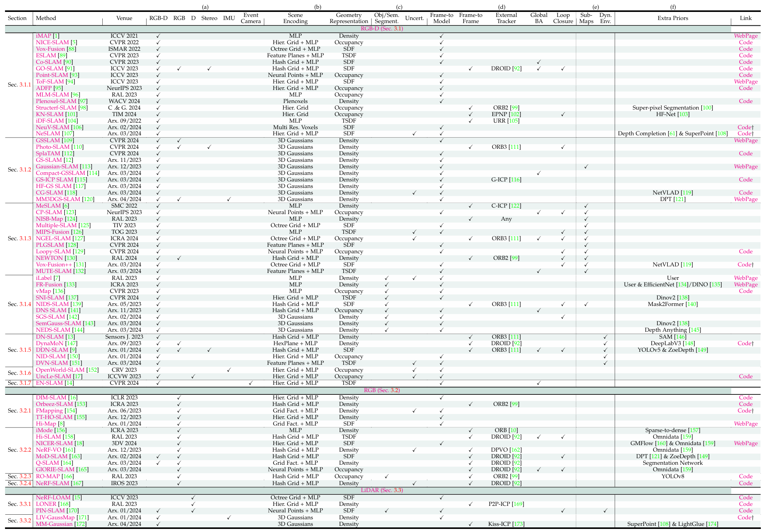Open the Code link for LONER
The image size is (767, 532).
coord(745,504)
